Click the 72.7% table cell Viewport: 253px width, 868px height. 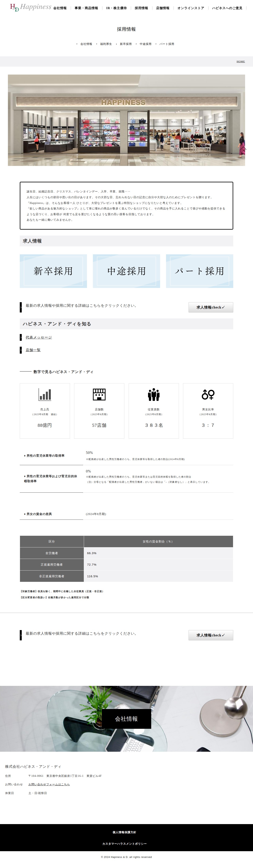[x=158, y=564]
